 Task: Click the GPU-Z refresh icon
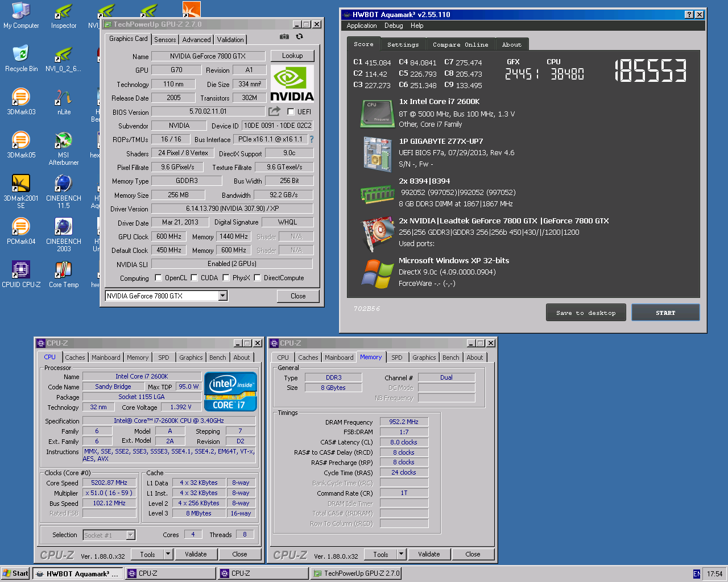[x=299, y=36]
